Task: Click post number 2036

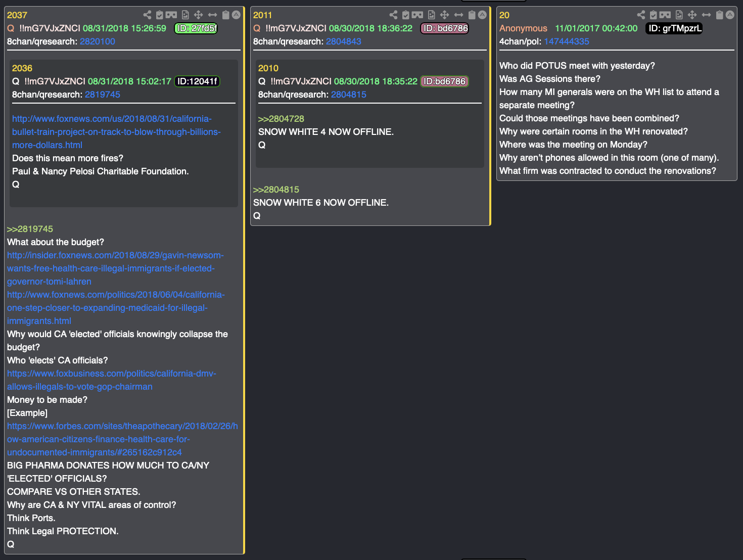Action: pos(22,68)
